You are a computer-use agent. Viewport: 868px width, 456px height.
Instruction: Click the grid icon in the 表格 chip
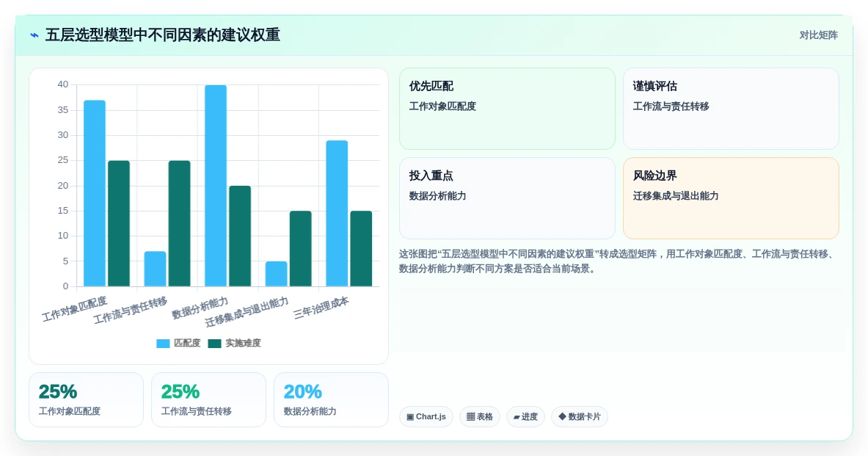point(470,416)
